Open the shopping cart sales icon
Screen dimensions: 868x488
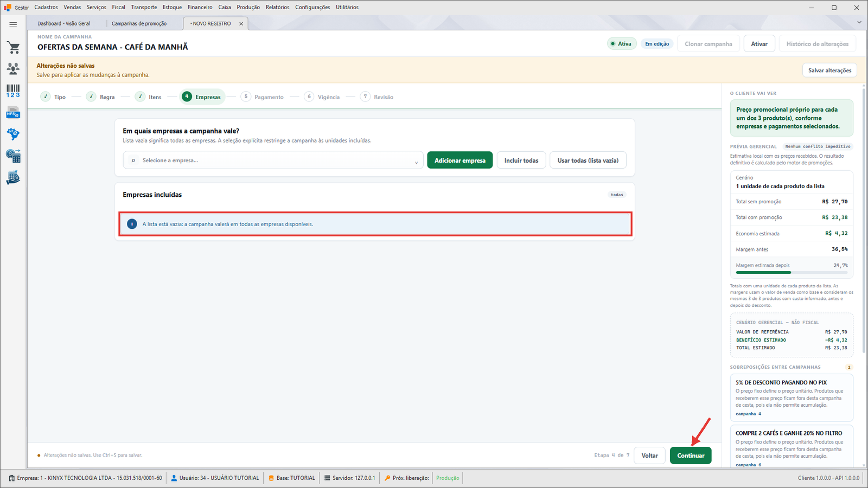click(13, 48)
